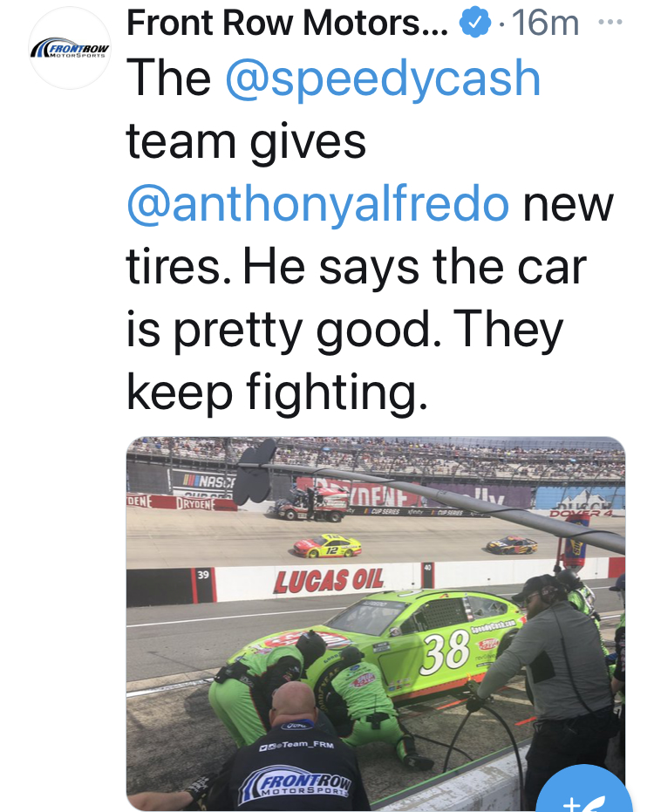Open the @anthonyalfredo mention

pos(318,204)
